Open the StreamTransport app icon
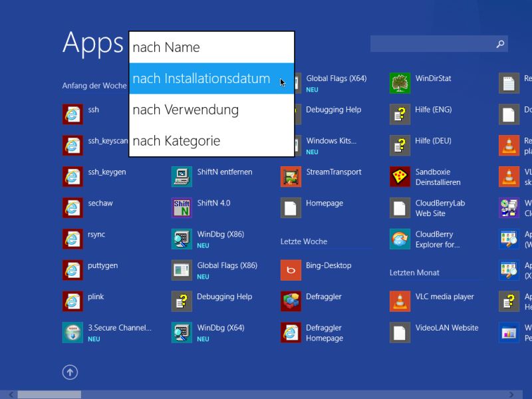The height and width of the screenshot is (399, 532). click(x=291, y=176)
